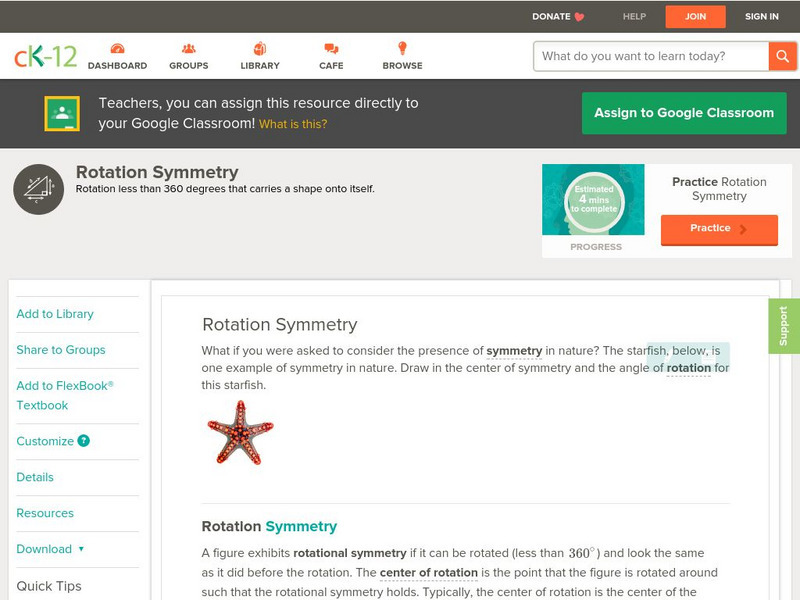Screen dimensions: 800x600
Task: Start the Rotation Symmetry Practice button
Action: pyautogui.click(x=718, y=229)
